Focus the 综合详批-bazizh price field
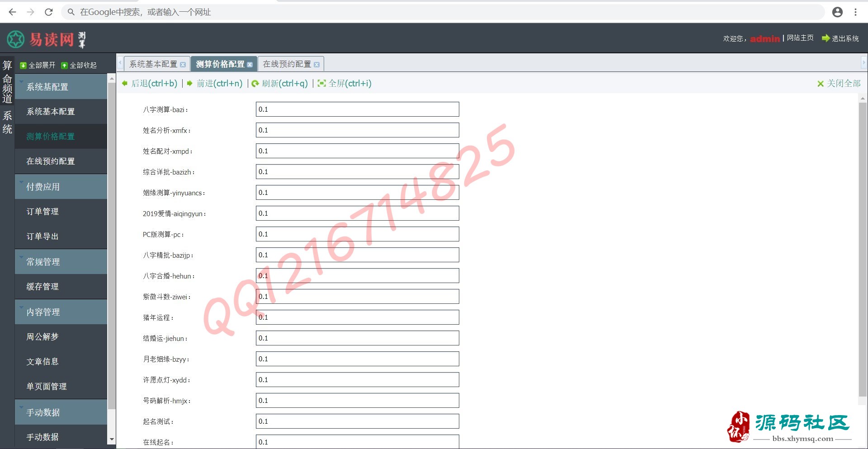The height and width of the screenshot is (449, 868). (357, 172)
